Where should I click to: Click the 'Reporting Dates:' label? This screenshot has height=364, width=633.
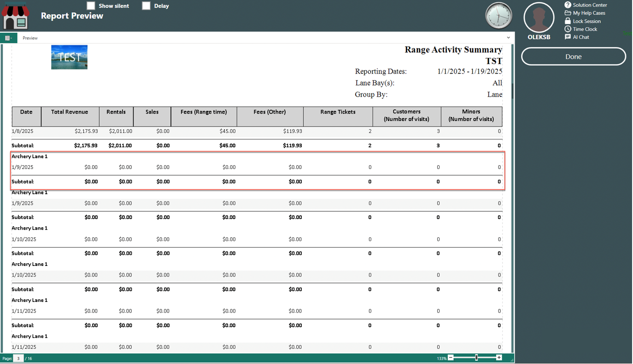[x=381, y=71]
